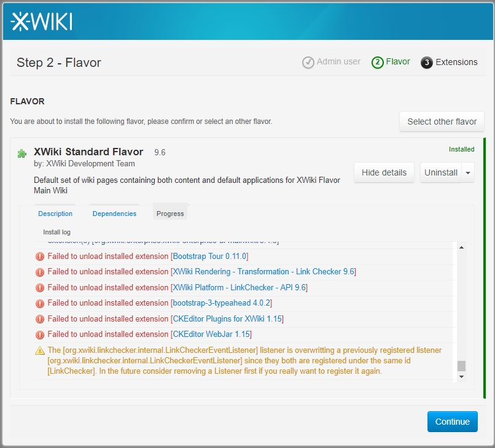Click the version number 9.6
Viewport: 495px width, 448px height.
[x=160, y=152]
